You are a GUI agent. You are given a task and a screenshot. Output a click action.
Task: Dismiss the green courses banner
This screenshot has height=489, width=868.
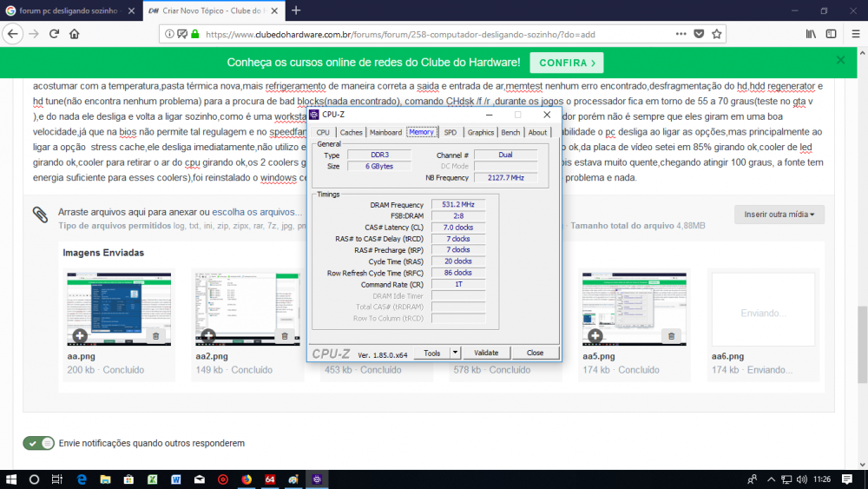(840, 61)
